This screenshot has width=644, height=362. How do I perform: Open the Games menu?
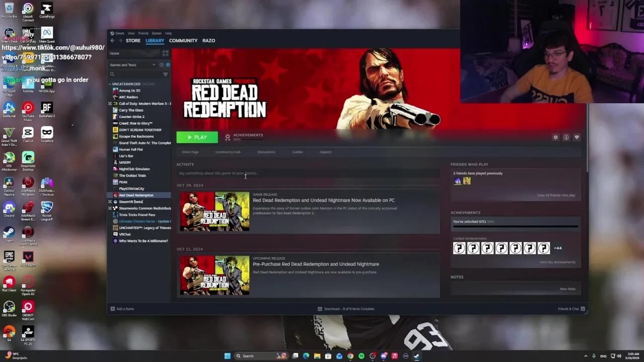(x=156, y=33)
